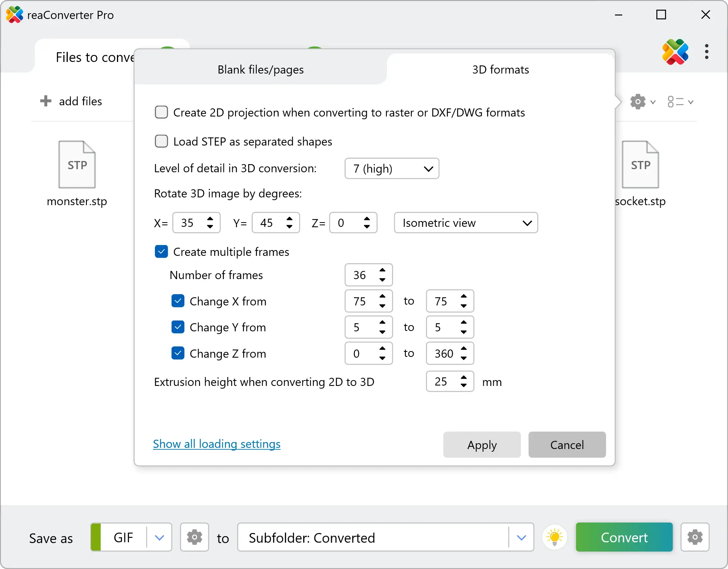Increase X rotation with up arrow
The image size is (728, 569).
pos(210,218)
